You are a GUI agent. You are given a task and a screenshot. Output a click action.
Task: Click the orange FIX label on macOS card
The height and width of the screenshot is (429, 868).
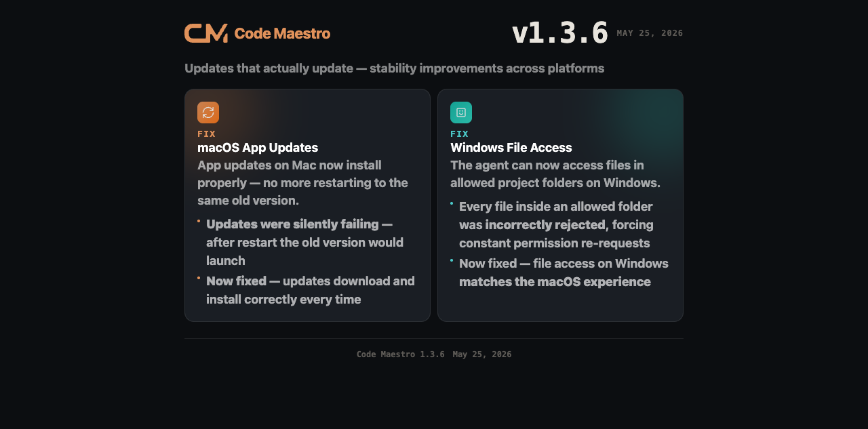tap(206, 134)
